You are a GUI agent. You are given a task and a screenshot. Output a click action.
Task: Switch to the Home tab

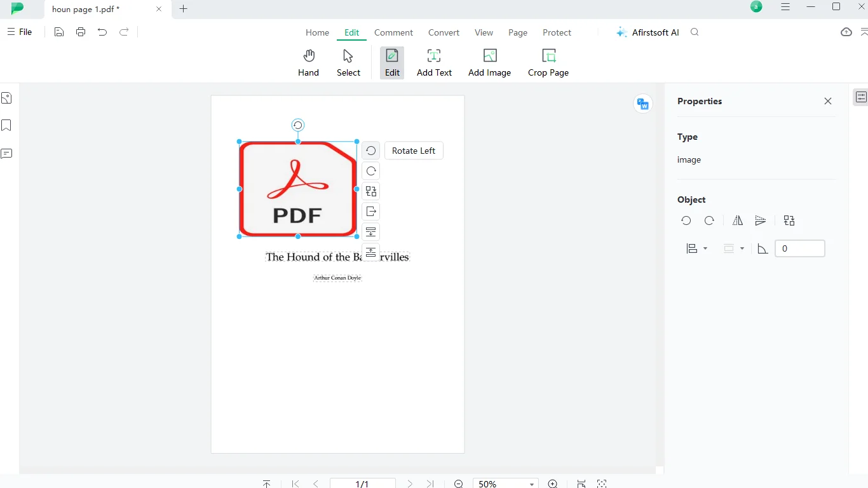[x=317, y=32]
